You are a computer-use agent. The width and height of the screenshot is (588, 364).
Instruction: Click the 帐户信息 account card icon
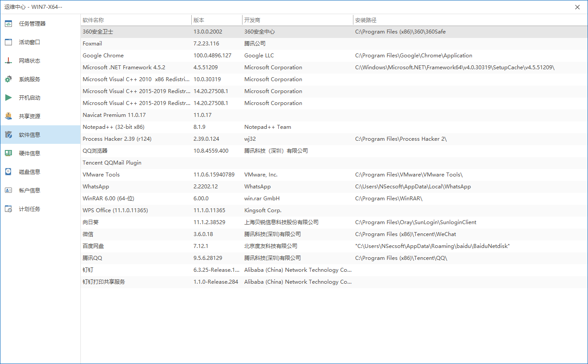click(8, 191)
